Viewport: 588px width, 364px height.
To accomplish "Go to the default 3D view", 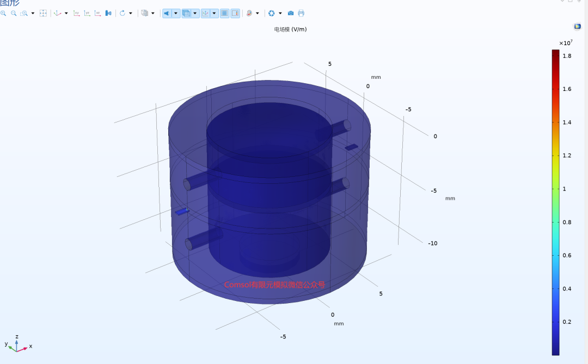I will (x=57, y=14).
